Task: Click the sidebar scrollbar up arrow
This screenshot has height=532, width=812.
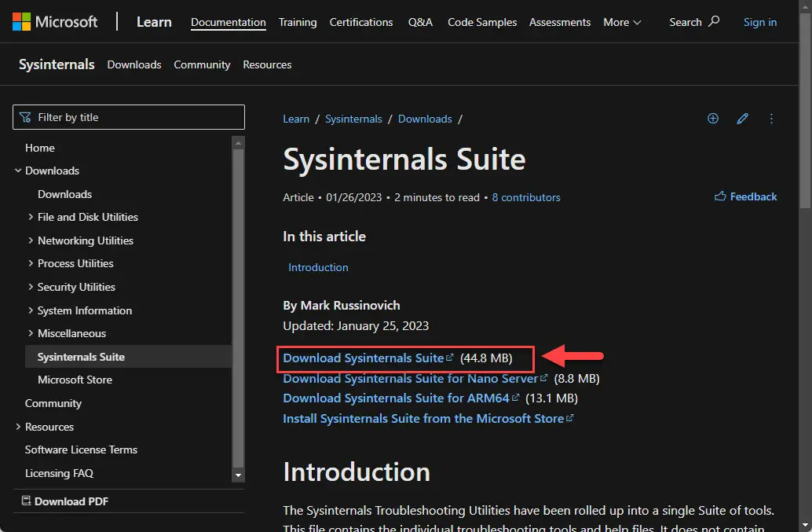Action: (238, 142)
